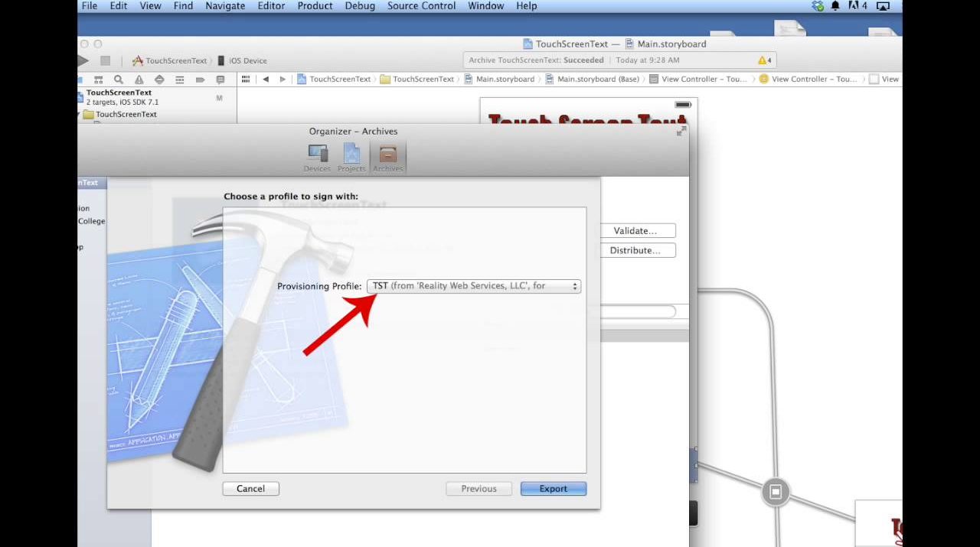Click the yellow warning badge in status bar
The image size is (980, 547).
(763, 60)
